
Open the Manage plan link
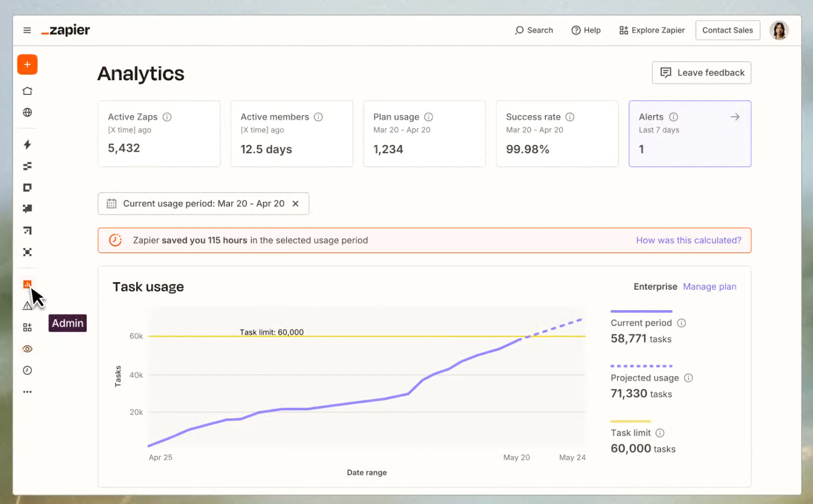[710, 286]
